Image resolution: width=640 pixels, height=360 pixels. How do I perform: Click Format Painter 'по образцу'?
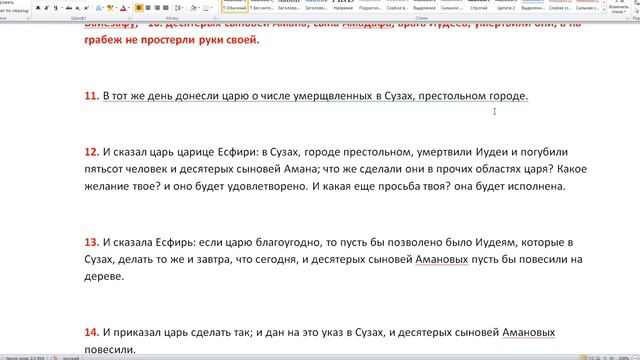(x=14, y=11)
